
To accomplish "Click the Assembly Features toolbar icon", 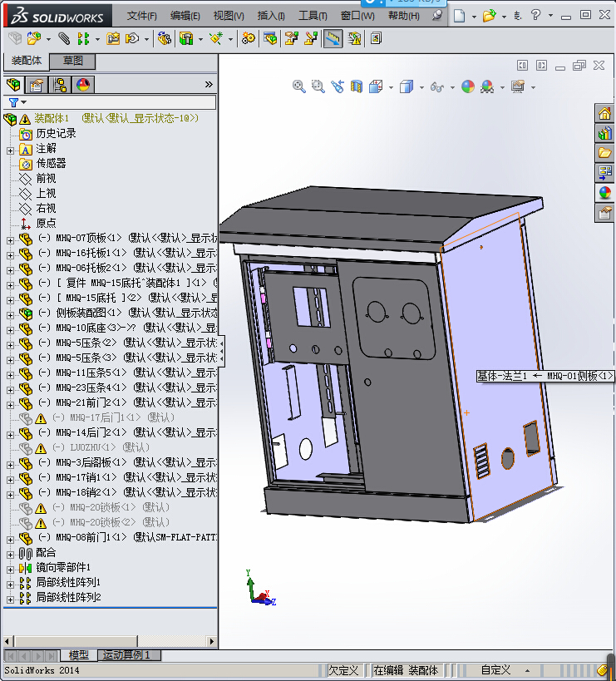I will (186, 38).
